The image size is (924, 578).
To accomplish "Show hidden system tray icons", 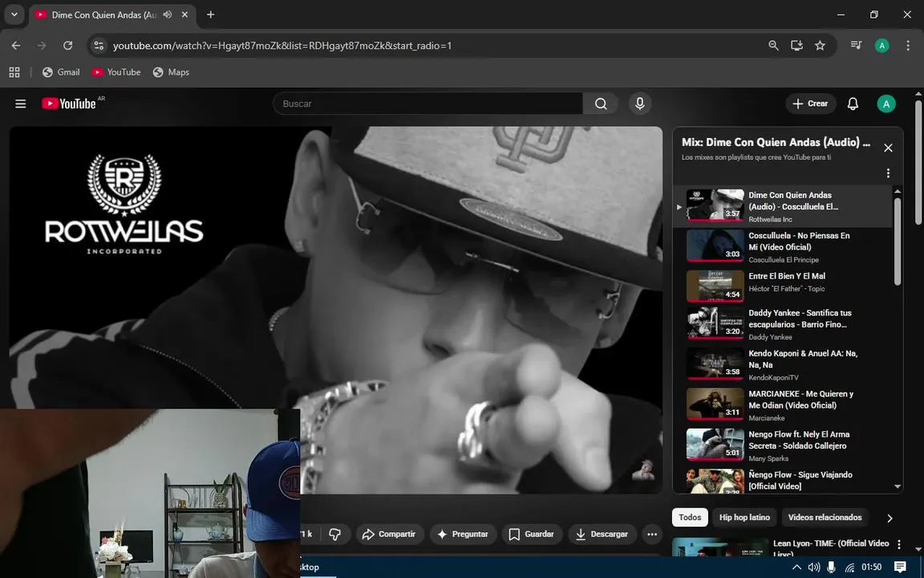I will [796, 568].
